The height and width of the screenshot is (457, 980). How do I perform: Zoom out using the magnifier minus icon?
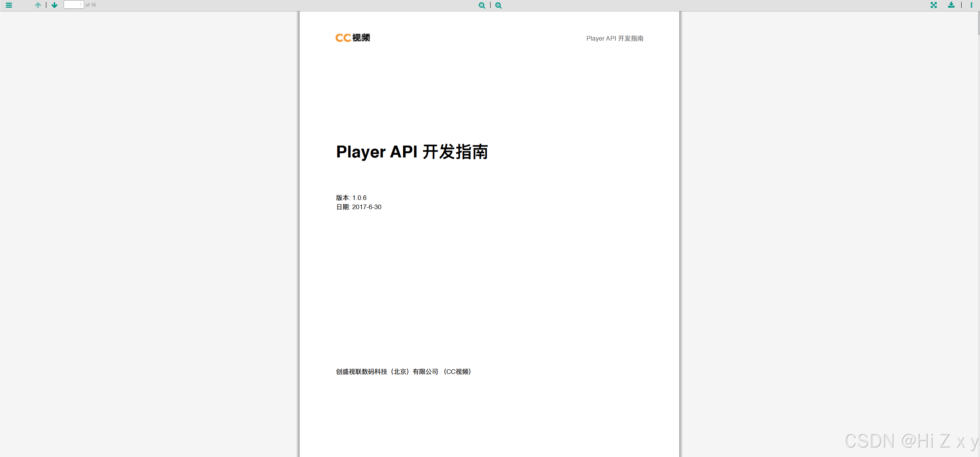pos(482,5)
